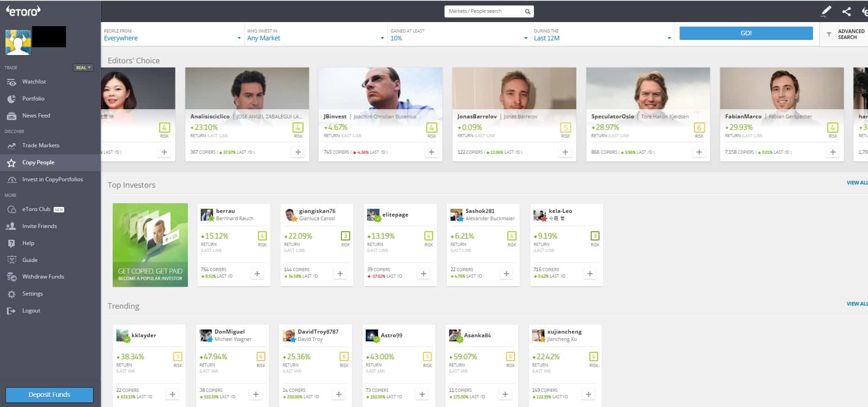The image size is (868, 407).
Task: Click the share icon in top bar
Action: pyautogui.click(x=846, y=11)
